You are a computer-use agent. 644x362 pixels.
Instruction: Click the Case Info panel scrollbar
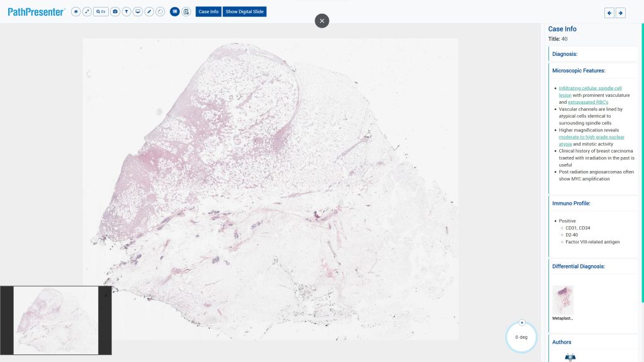pyautogui.click(x=642, y=163)
